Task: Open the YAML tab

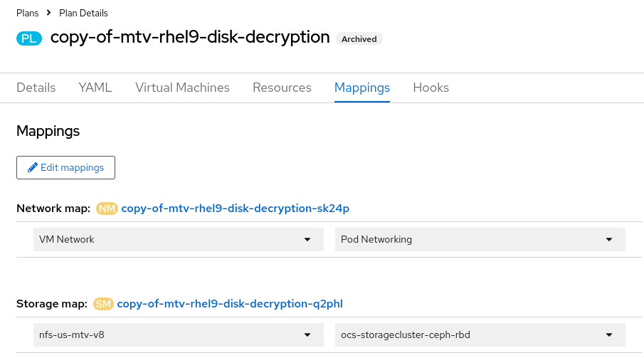Action: [95, 88]
